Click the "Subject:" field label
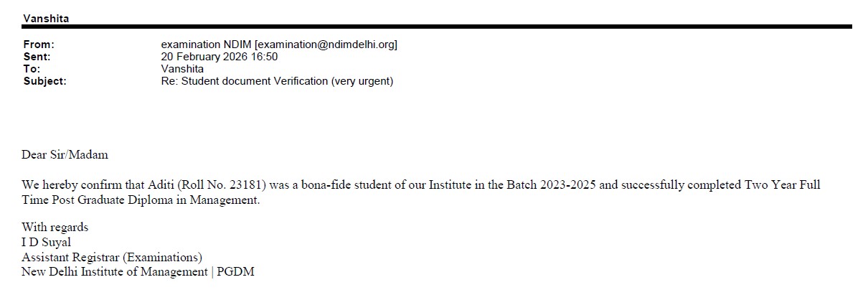The image size is (868, 295). (x=44, y=81)
